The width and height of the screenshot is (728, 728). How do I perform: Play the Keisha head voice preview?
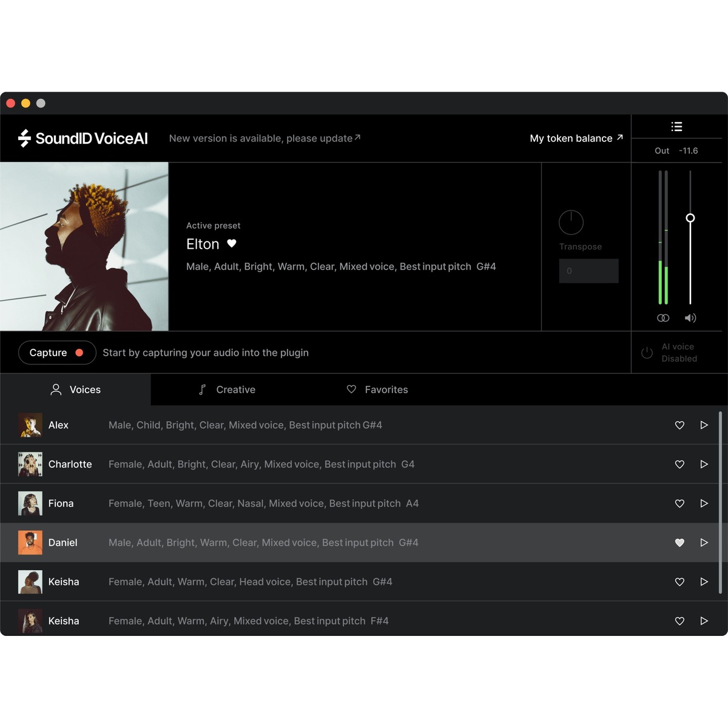(704, 582)
